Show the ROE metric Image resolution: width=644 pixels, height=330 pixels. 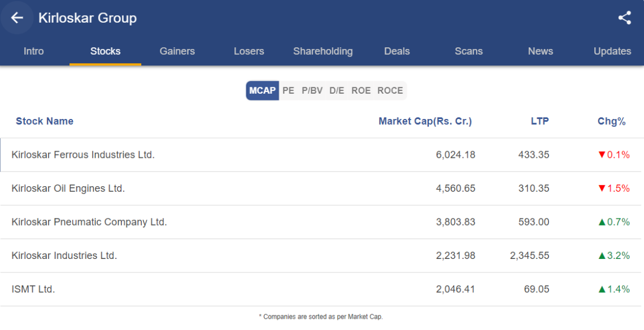(x=361, y=91)
